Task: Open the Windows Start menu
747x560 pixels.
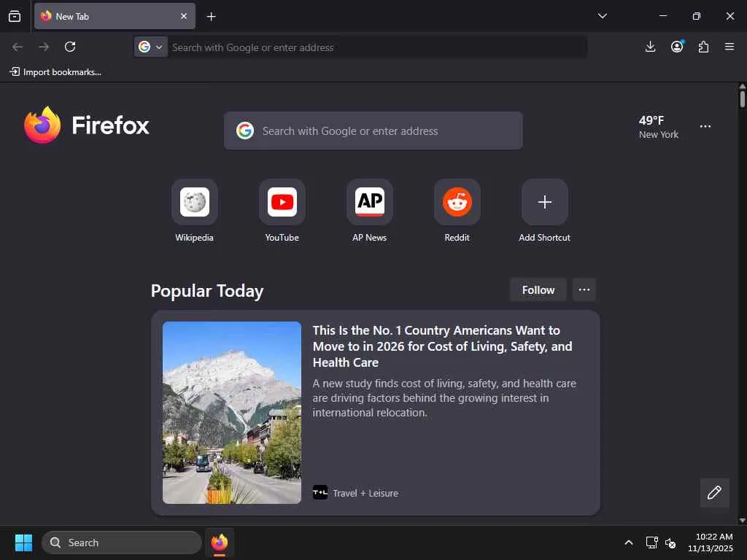Action: (23, 542)
